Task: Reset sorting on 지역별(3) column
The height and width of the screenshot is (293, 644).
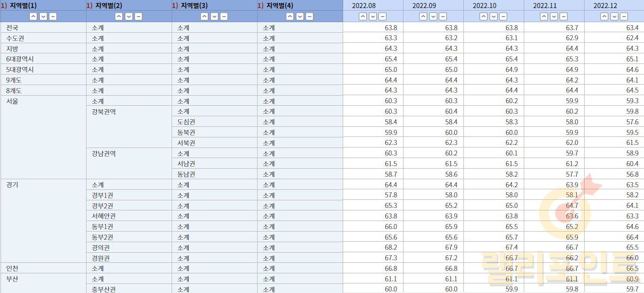Action: 224,17
